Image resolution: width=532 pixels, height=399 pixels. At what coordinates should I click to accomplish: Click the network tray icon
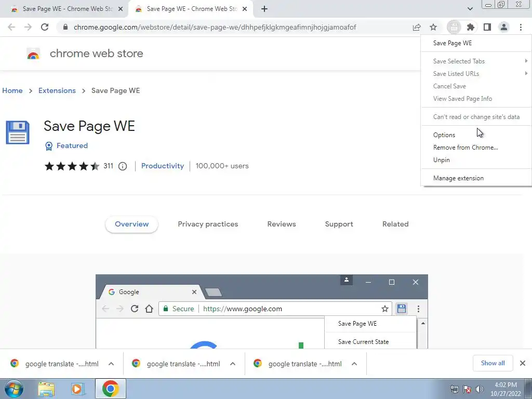click(454, 389)
